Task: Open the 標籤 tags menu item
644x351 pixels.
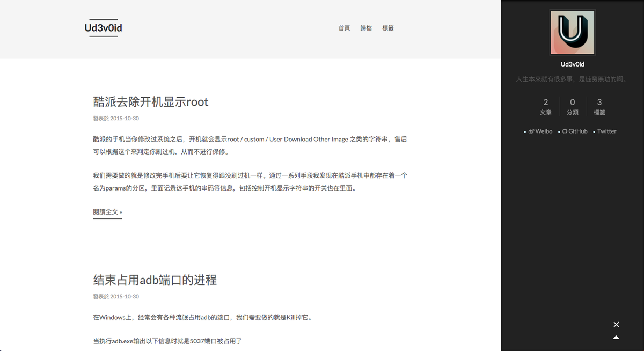Action: tap(388, 28)
